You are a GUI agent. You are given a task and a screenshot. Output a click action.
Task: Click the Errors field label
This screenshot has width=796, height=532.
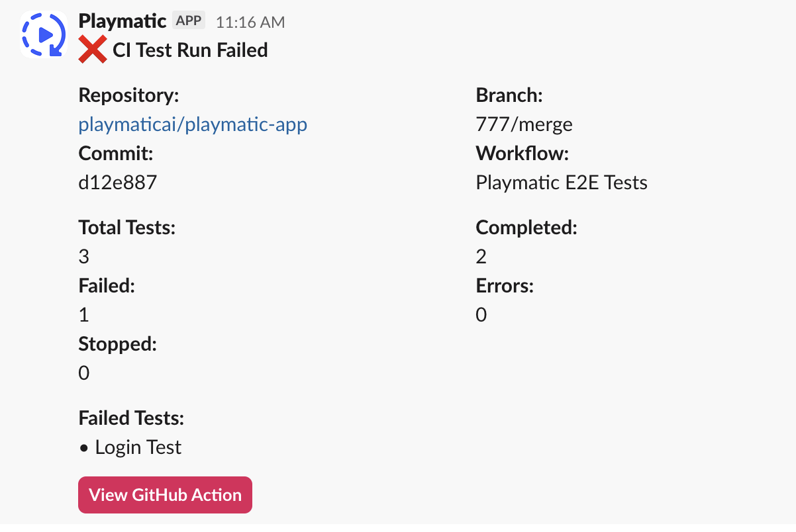click(505, 286)
